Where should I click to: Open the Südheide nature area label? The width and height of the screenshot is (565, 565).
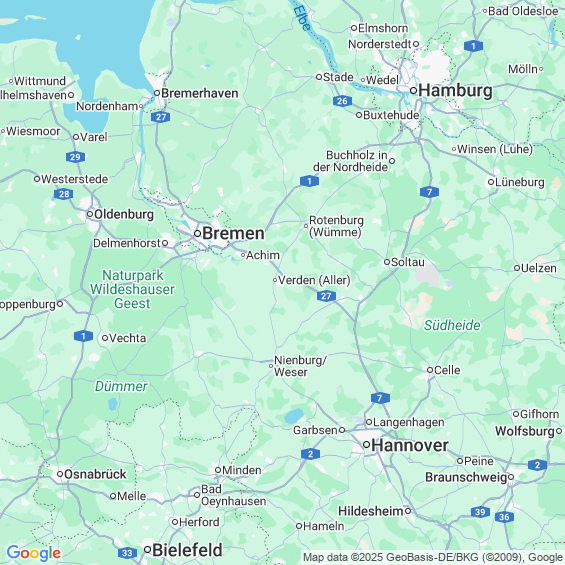452,325
